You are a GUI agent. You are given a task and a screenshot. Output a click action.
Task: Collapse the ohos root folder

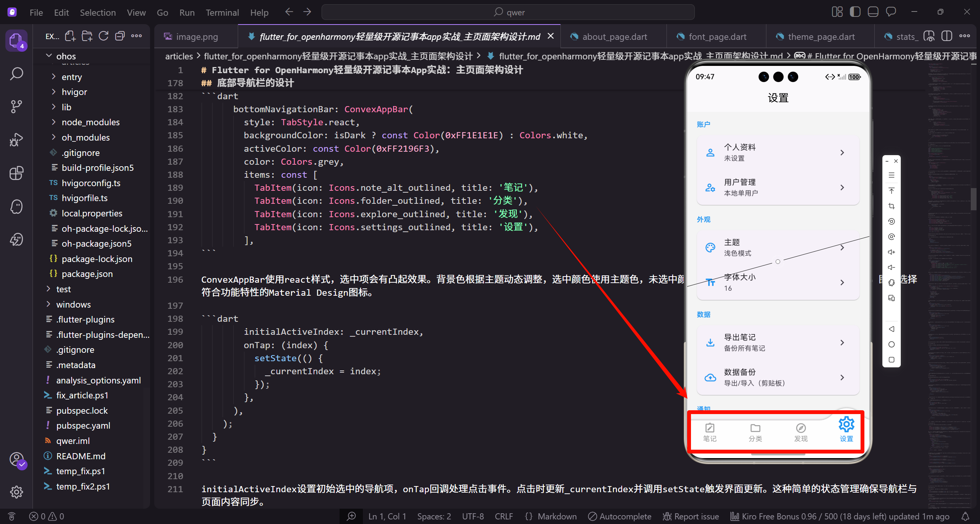(x=66, y=56)
